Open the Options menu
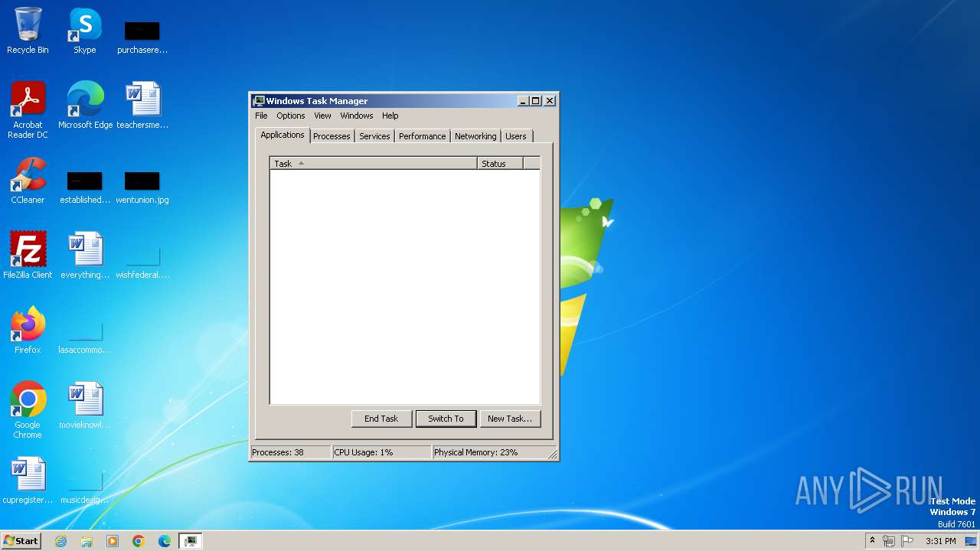 pyautogui.click(x=291, y=116)
